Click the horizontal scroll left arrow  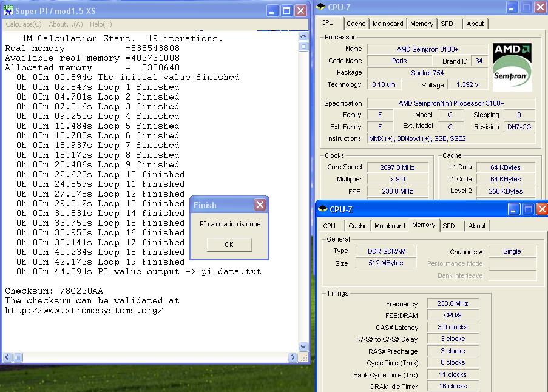click(7, 357)
